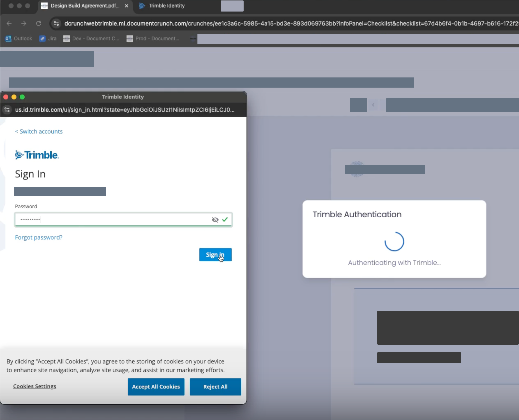Switch to Trimble Identity browser tab
The image size is (519, 420).
click(167, 6)
